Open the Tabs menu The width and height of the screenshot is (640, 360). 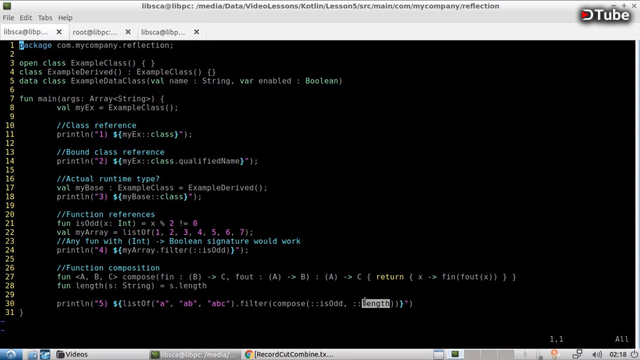click(x=45, y=18)
